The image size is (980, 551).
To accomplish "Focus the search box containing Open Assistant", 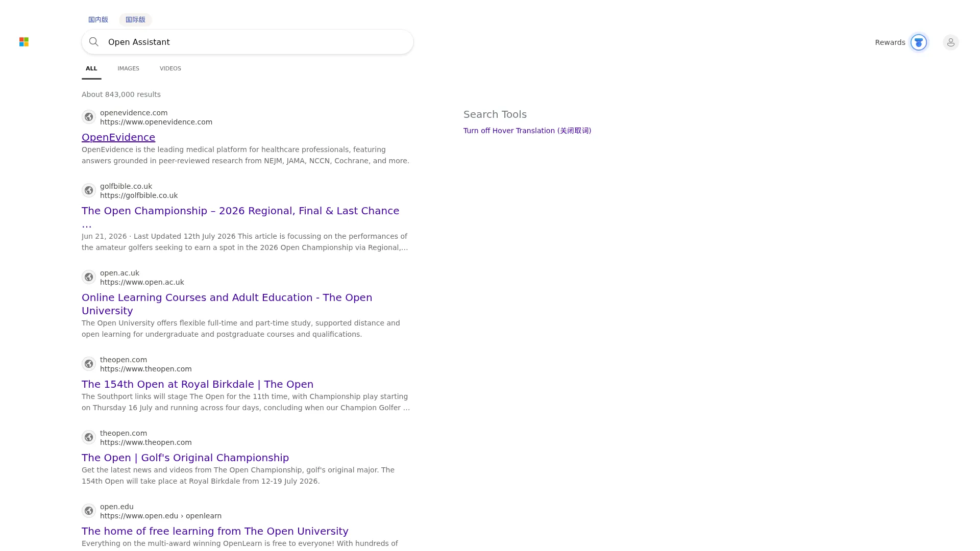I will click(248, 42).
